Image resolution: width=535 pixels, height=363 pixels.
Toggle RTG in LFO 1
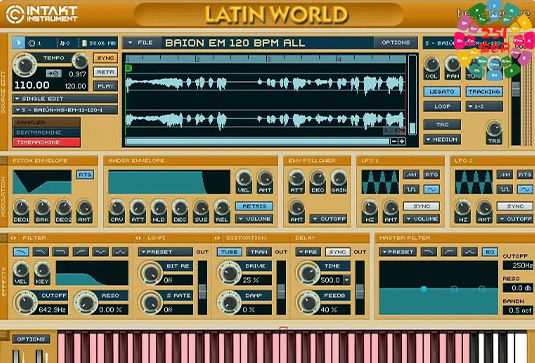[431, 175]
